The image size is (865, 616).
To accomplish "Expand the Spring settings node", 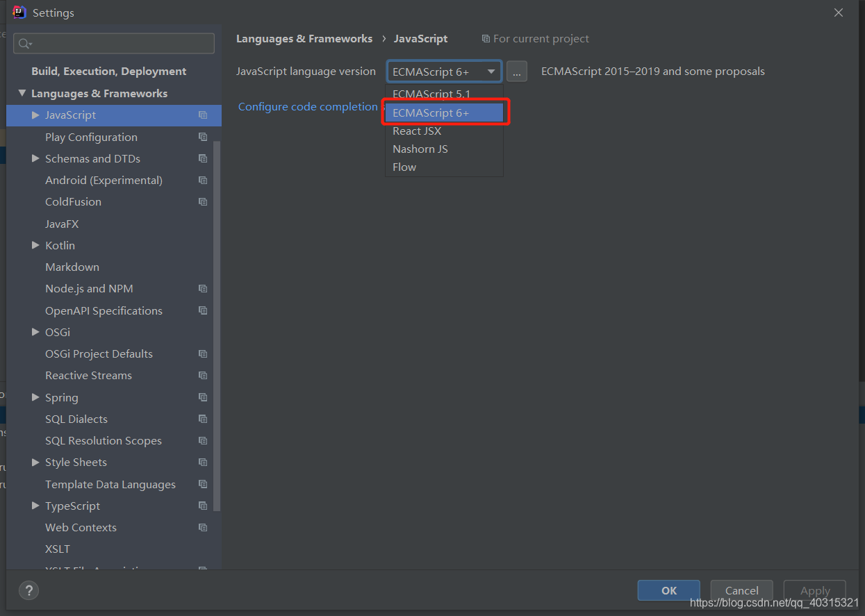I will click(35, 397).
